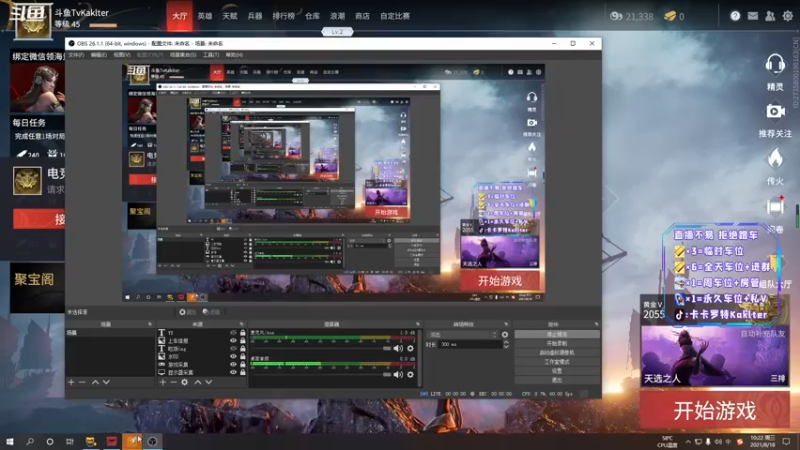
Task: Open the 精灵 headset icon in the game
Action: coord(775,65)
